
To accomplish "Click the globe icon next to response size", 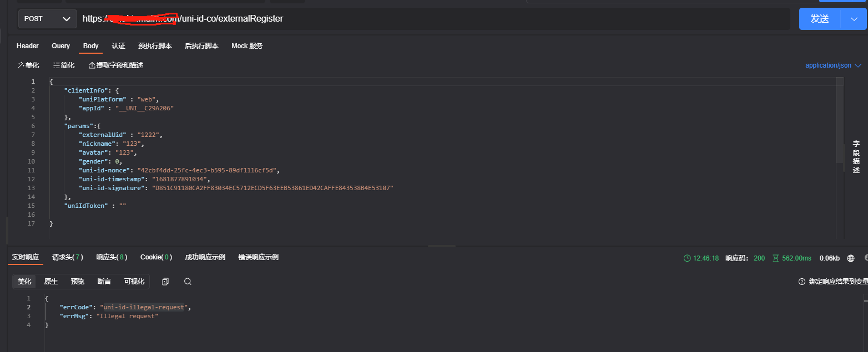I will pos(851,258).
